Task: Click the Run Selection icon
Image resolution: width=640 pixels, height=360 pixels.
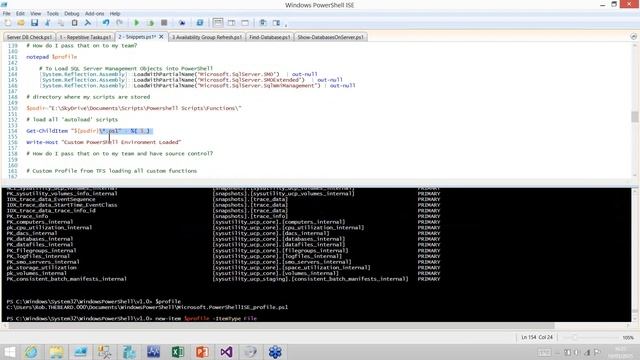Action: [x=150, y=23]
